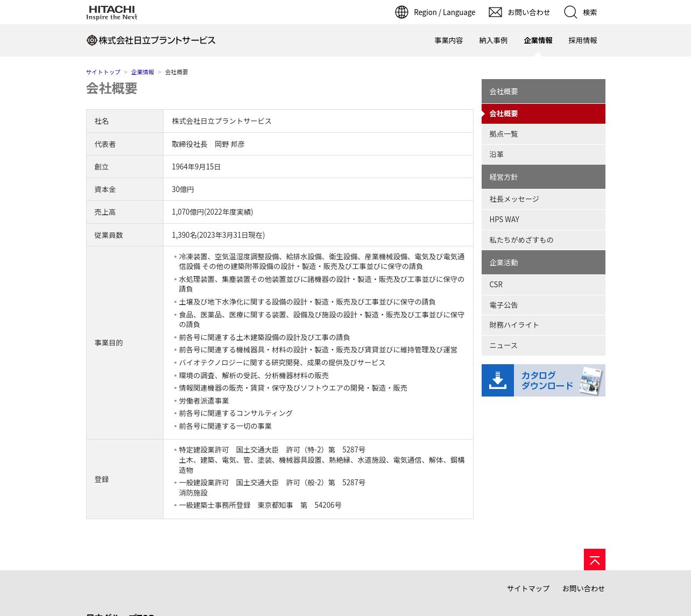Open CSR in sidebar
This screenshot has height=616, width=691.
544,285
